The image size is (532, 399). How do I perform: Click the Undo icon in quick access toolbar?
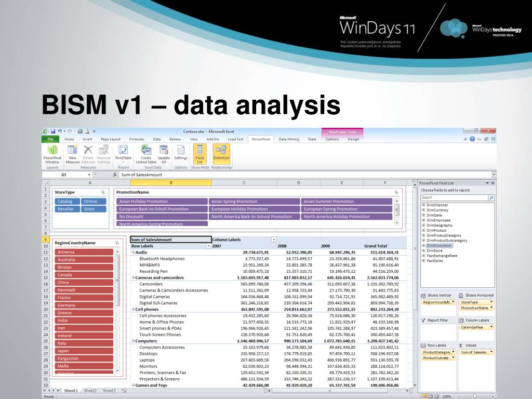point(60,131)
